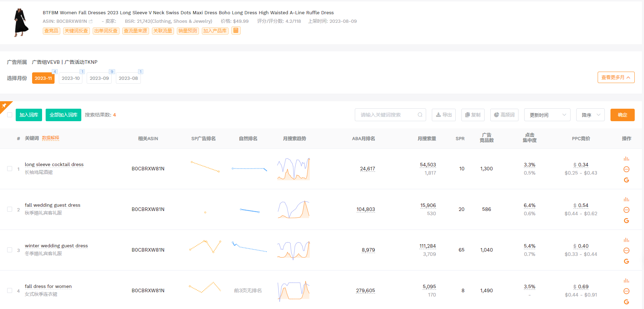Check the box for long sleeve cocktail dress
The width and height of the screenshot is (644, 309).
click(x=10, y=169)
